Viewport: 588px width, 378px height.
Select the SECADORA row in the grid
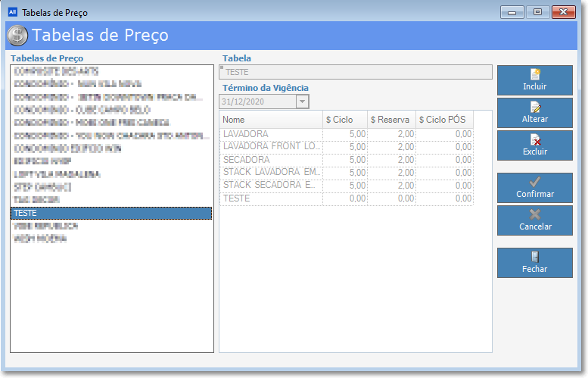(271, 160)
